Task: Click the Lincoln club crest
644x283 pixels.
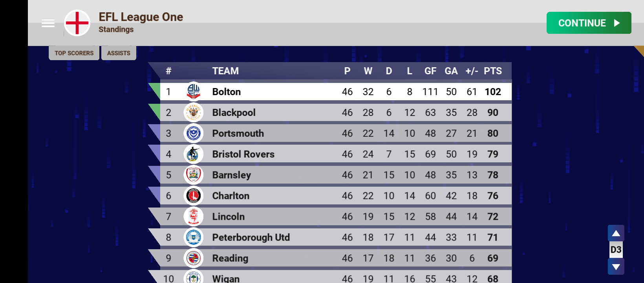Action: click(x=193, y=217)
